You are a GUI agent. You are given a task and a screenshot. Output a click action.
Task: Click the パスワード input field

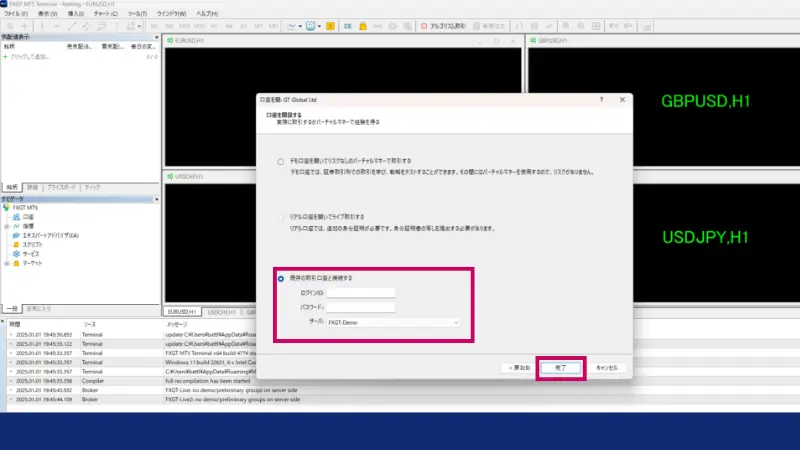point(360,307)
